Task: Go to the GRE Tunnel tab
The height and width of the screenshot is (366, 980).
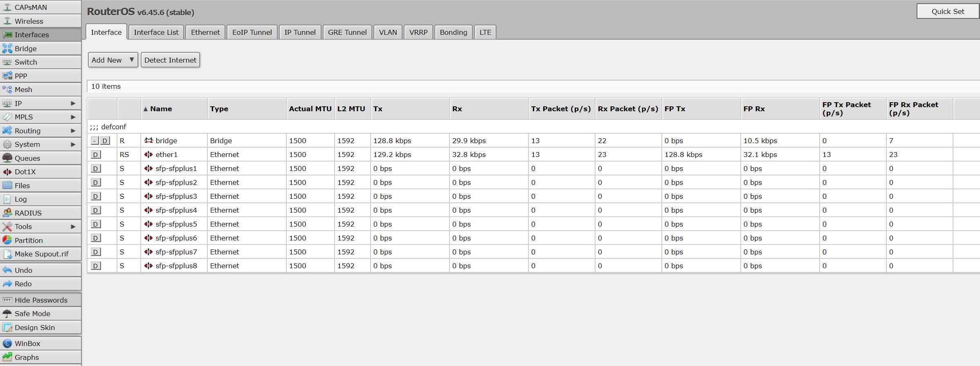Action: pos(347,32)
